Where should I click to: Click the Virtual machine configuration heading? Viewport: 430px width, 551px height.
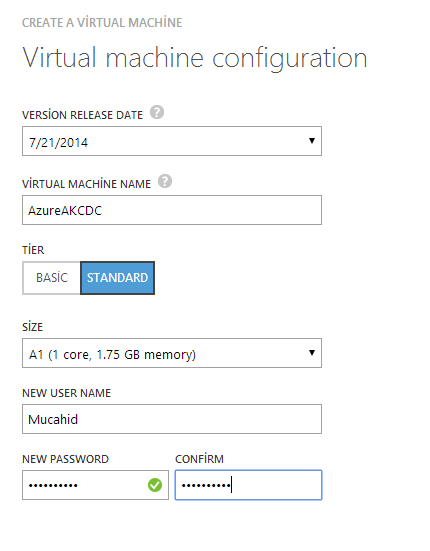pos(195,58)
